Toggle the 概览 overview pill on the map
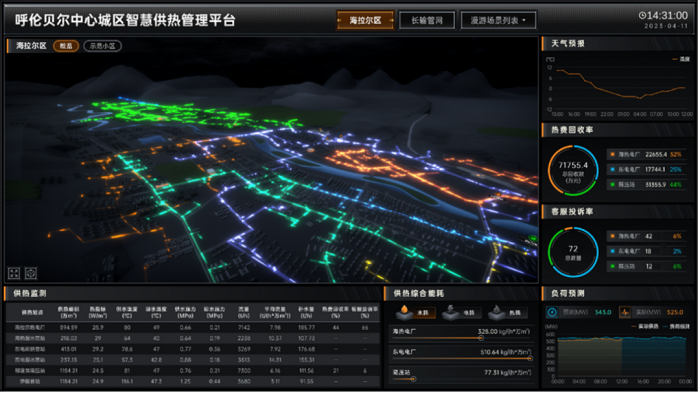This screenshot has height=396, width=700. [66, 46]
